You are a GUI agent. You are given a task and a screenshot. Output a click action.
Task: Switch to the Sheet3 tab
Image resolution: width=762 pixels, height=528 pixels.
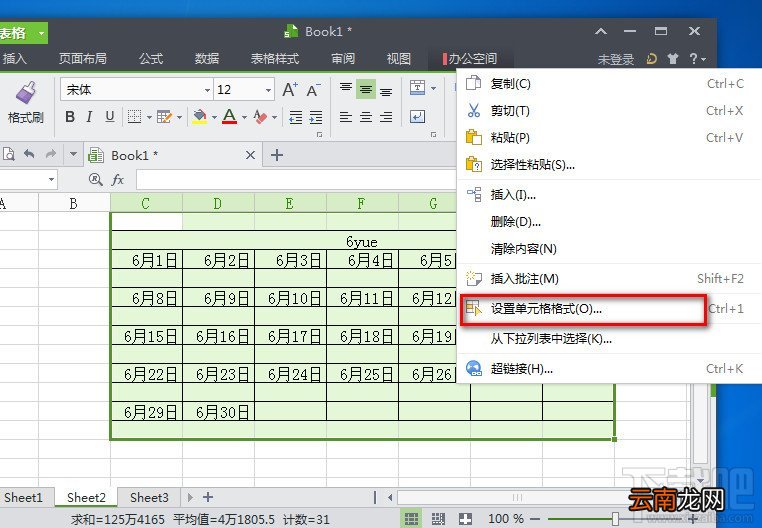[x=149, y=497]
